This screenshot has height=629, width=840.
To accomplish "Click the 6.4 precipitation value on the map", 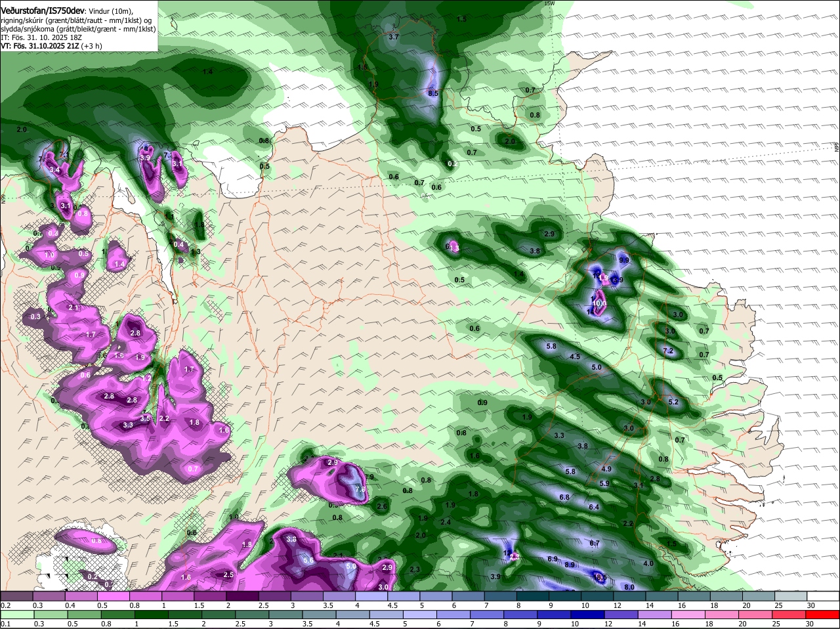I will (x=594, y=507).
